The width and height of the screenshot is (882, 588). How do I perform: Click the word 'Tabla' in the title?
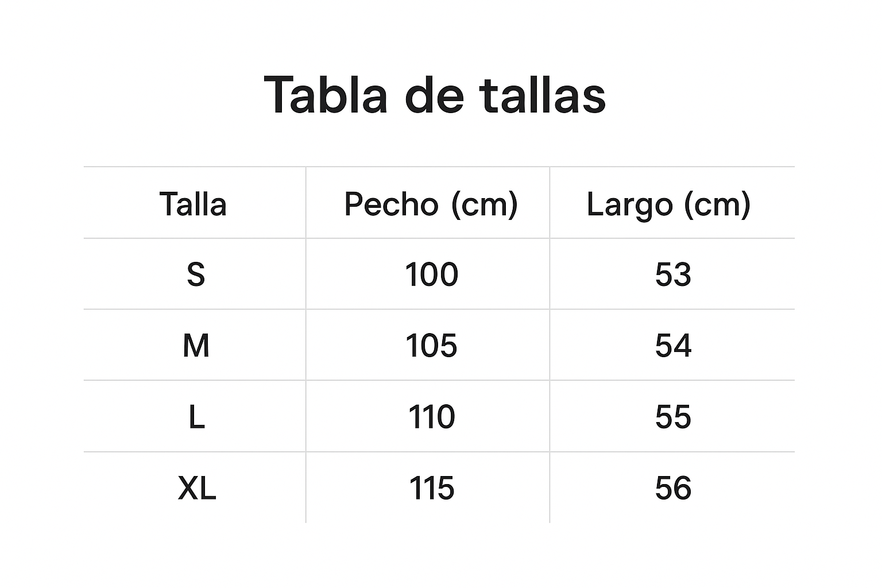326,95
